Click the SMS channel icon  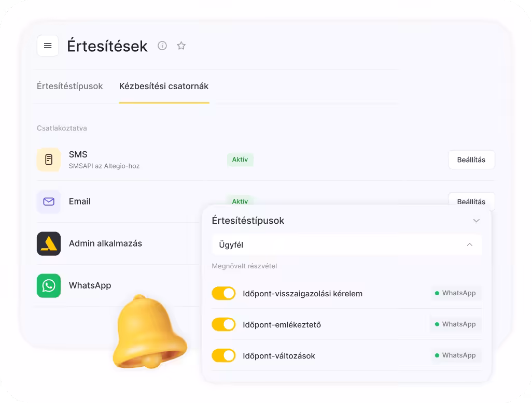[49, 160]
